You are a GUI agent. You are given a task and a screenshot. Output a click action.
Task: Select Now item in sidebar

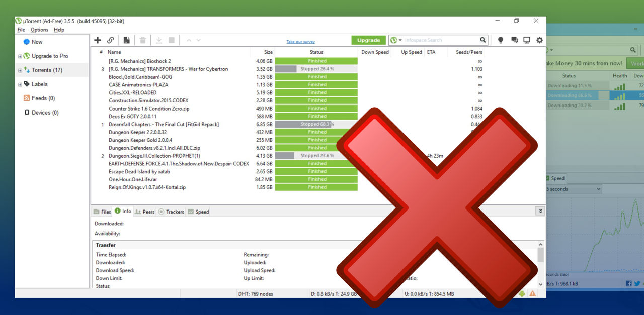tap(37, 42)
